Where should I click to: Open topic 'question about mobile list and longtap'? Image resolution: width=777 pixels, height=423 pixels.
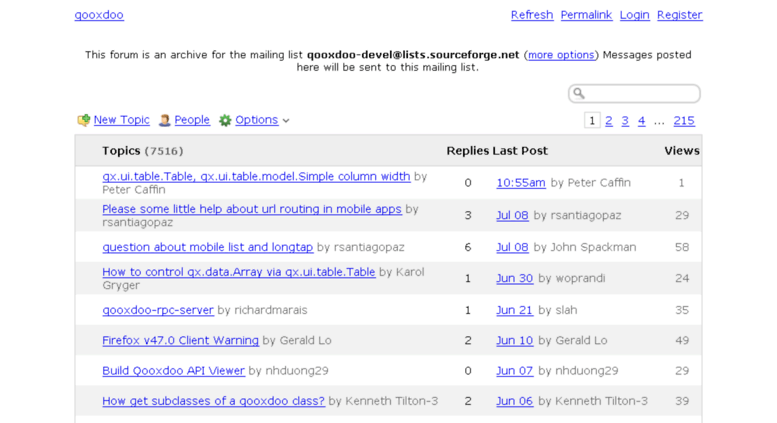(x=208, y=247)
